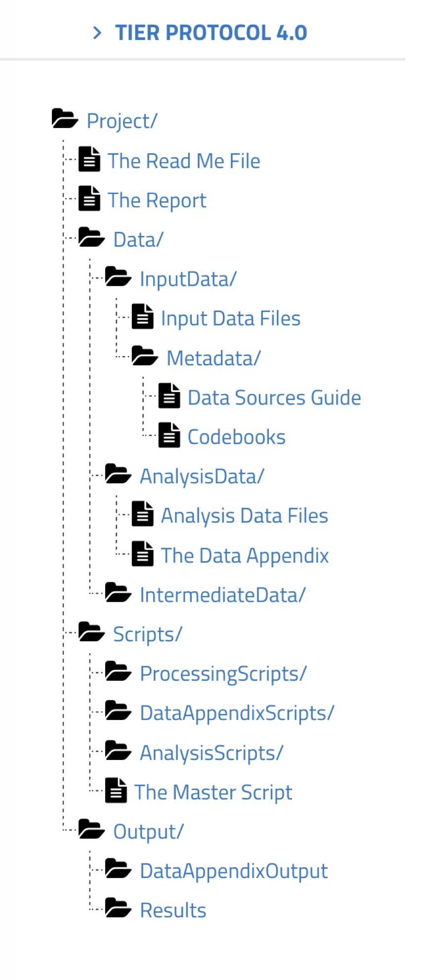Click the Project/ open folder icon
The height and width of the screenshot is (980, 422).
click(x=65, y=119)
